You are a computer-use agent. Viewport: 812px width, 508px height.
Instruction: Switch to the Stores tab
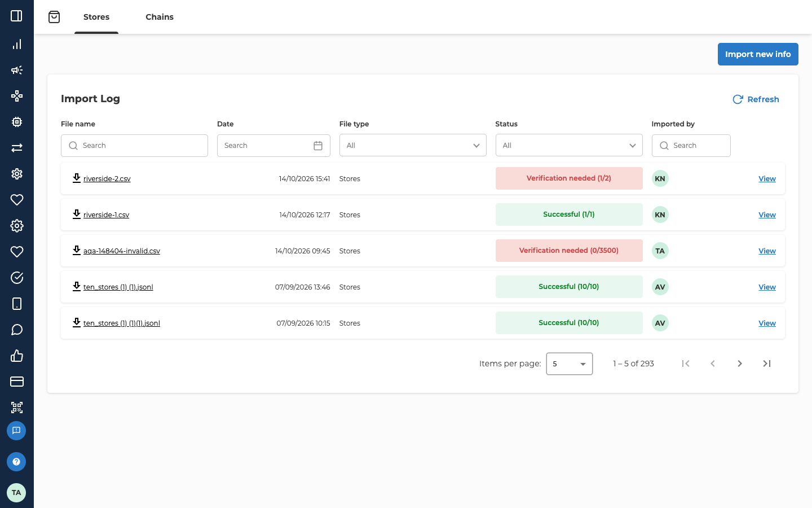[x=96, y=17]
